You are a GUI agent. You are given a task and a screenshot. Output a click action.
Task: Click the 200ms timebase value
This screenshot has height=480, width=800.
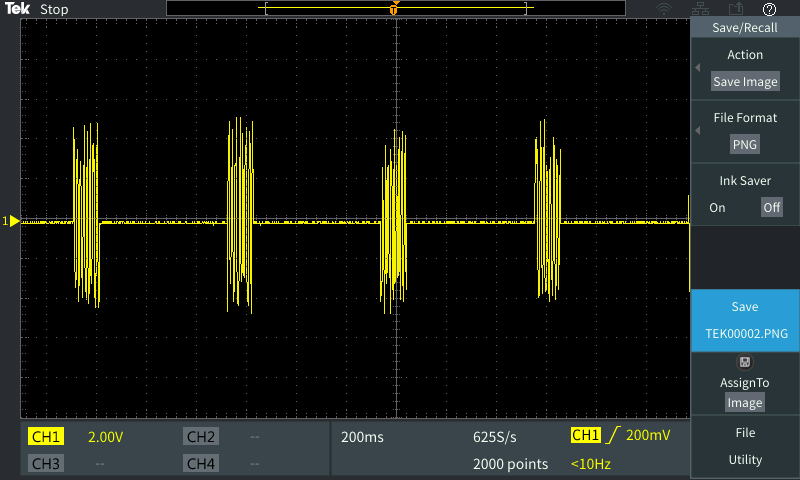pyautogui.click(x=362, y=437)
